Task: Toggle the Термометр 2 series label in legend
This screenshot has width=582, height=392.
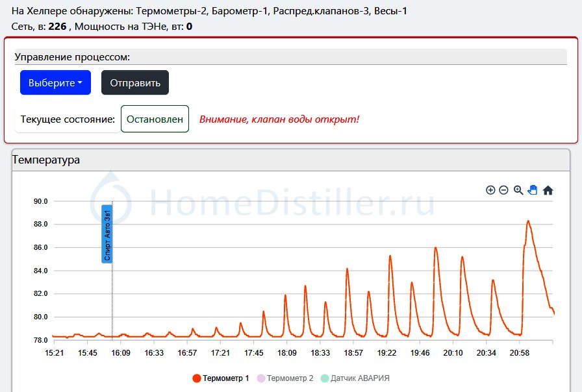Action: (290, 378)
